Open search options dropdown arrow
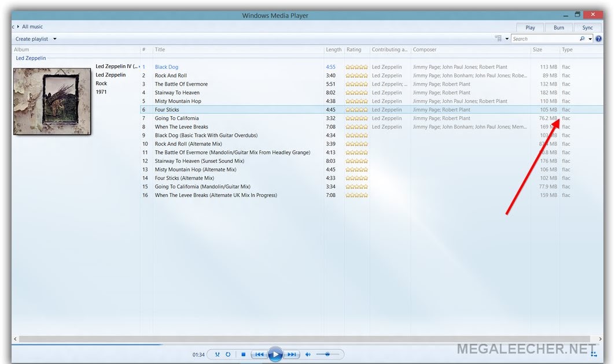The image size is (615, 364). click(590, 39)
